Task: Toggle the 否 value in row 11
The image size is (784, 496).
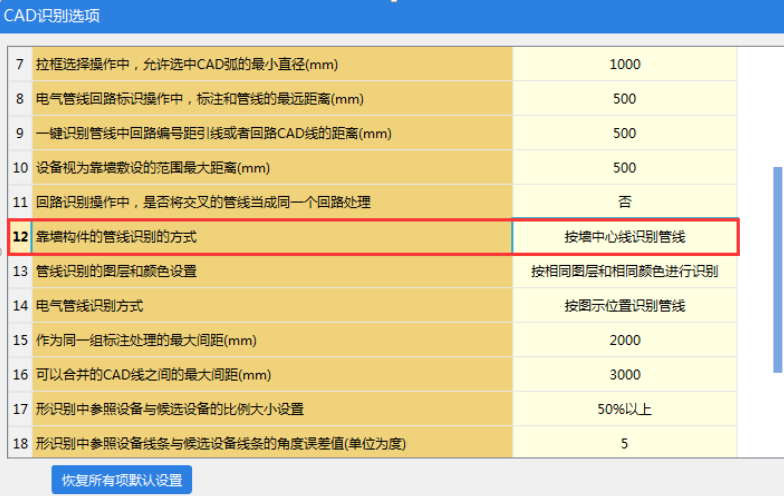Action: (624, 202)
